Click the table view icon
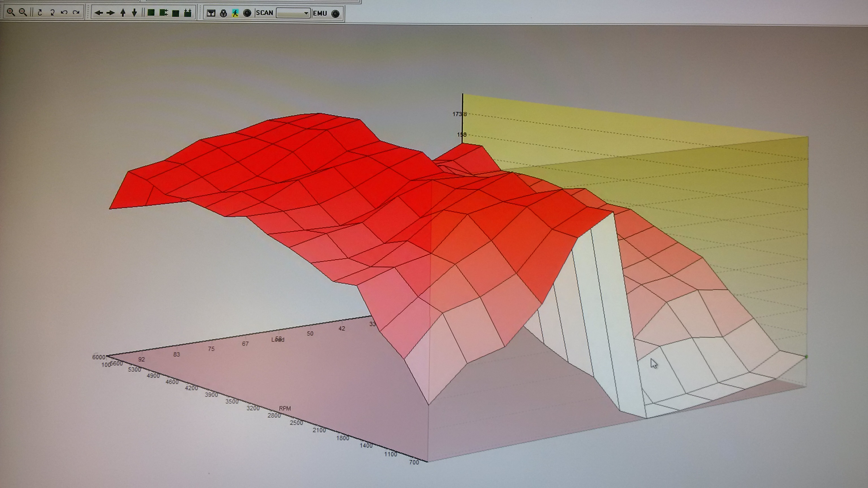This screenshot has height=488, width=868. [x=211, y=13]
